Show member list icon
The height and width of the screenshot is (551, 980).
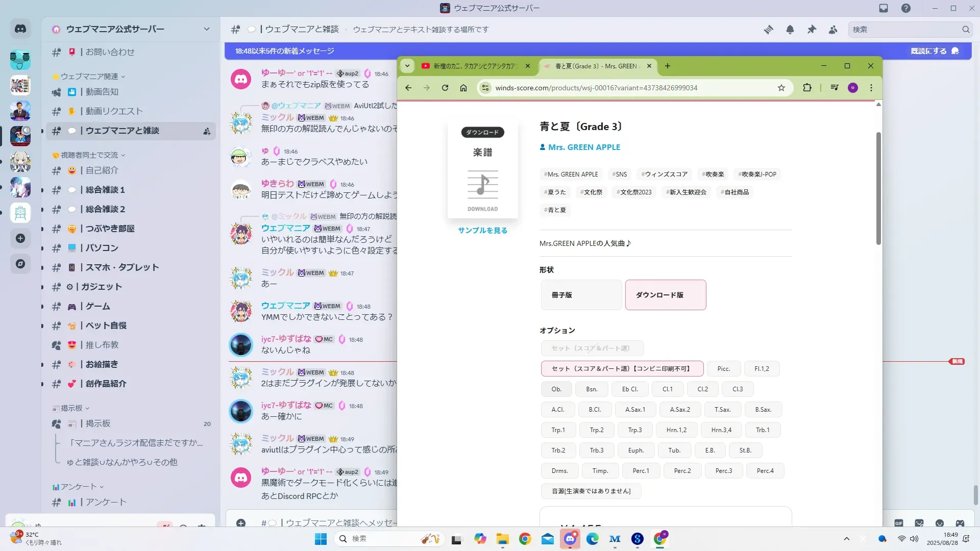point(833,30)
